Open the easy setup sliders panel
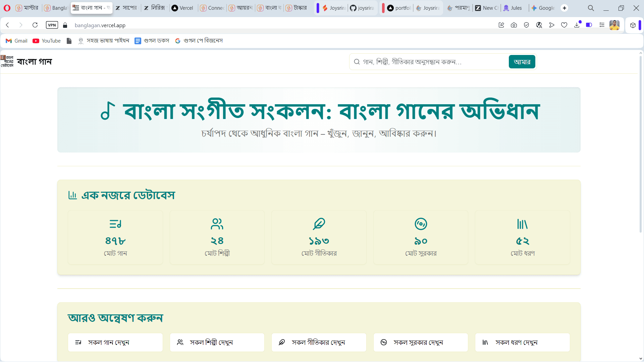The height and width of the screenshot is (362, 644). pyautogui.click(x=602, y=25)
